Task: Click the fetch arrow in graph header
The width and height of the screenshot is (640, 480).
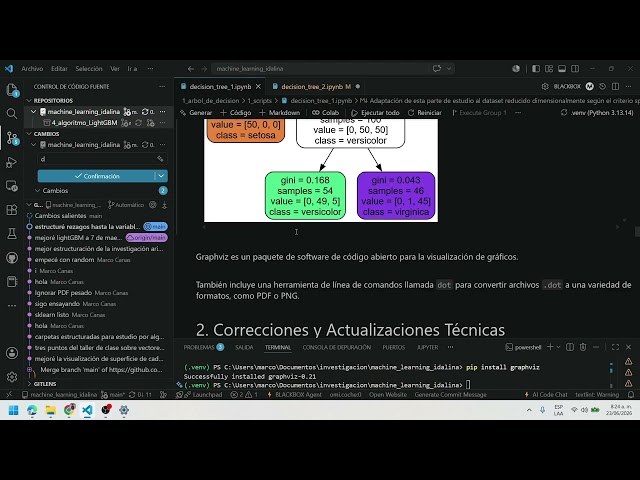Action: point(164,205)
